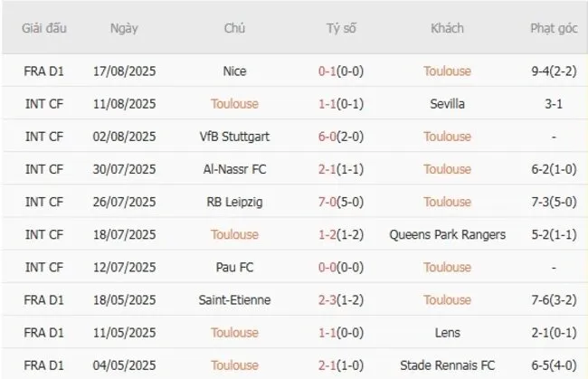Click the Nice team name
Viewport: 588px width, 379px height.
pos(234,71)
